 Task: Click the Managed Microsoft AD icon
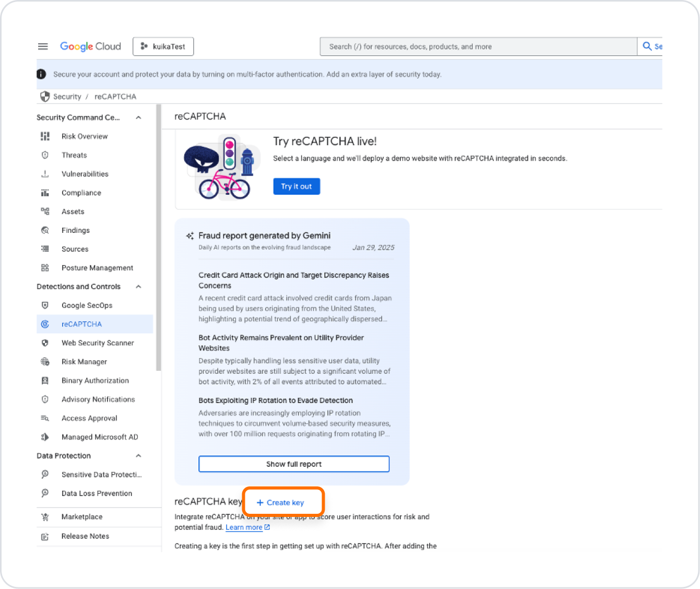click(45, 437)
